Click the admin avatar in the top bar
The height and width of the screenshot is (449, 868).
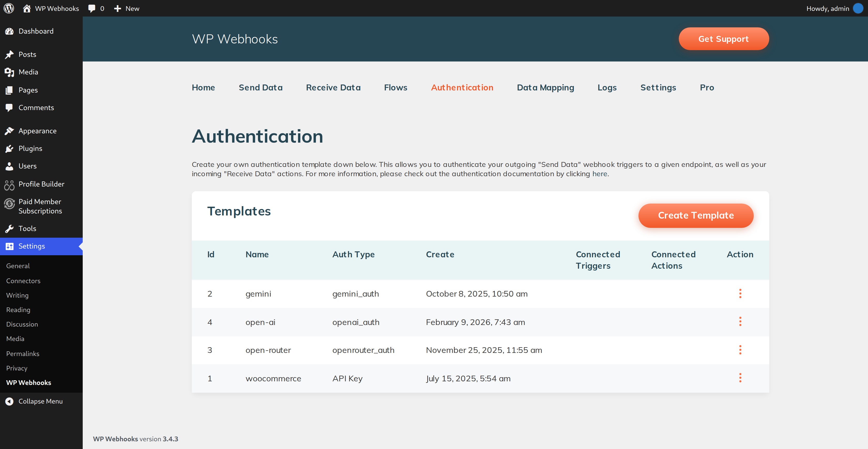coord(858,9)
